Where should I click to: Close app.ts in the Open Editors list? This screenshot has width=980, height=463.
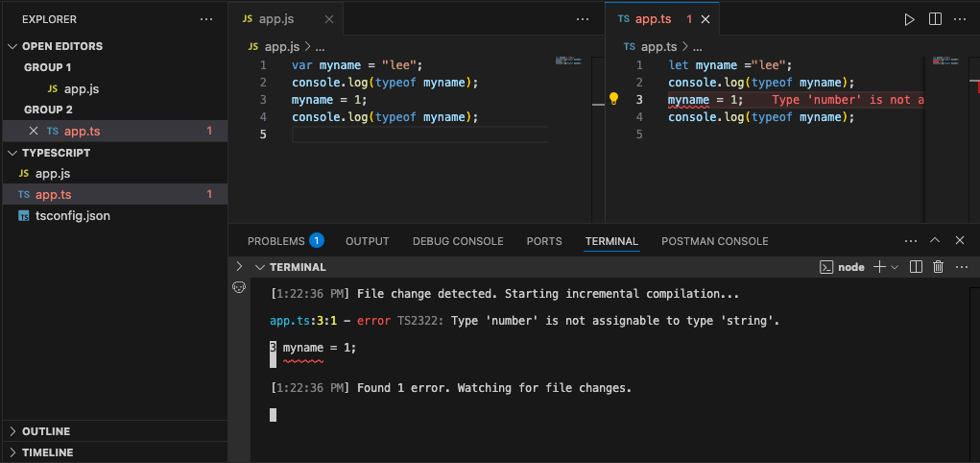tap(34, 131)
